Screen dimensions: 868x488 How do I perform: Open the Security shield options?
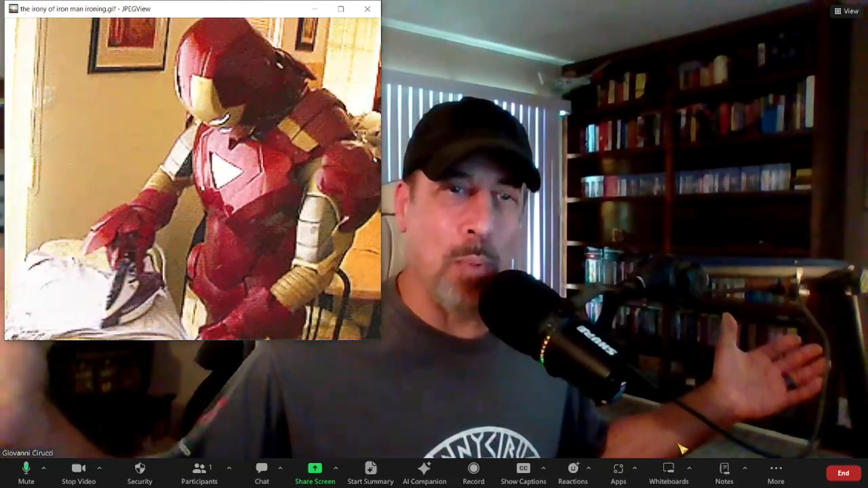(140, 472)
